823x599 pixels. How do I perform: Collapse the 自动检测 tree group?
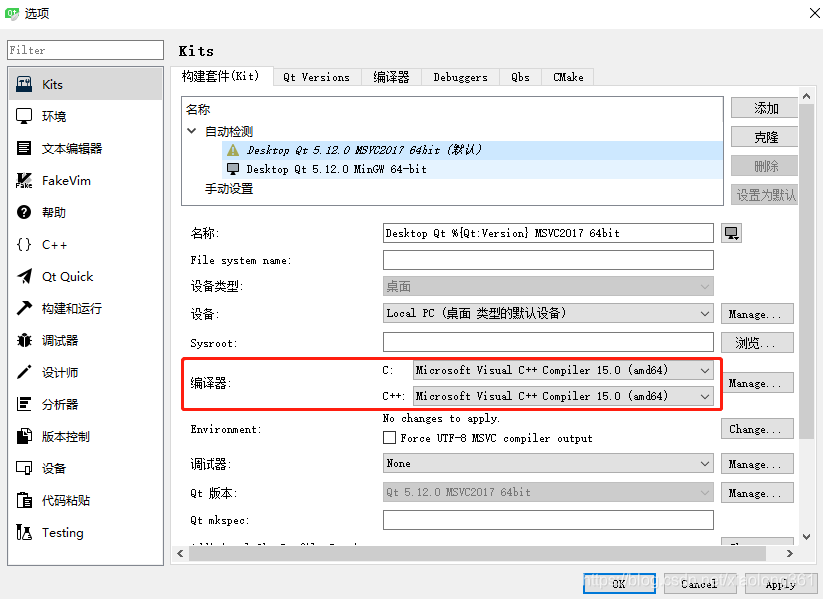pyautogui.click(x=192, y=131)
